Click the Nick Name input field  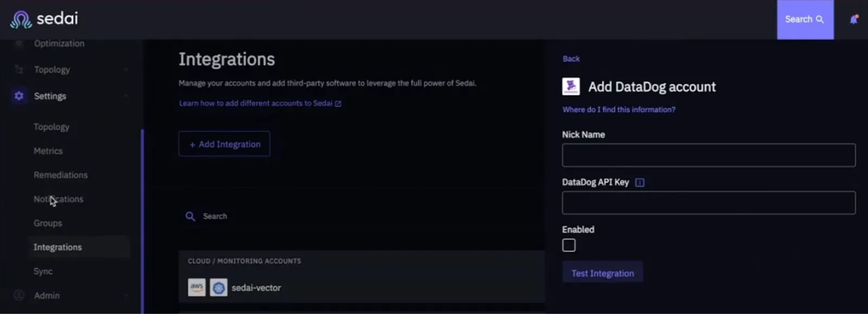709,155
